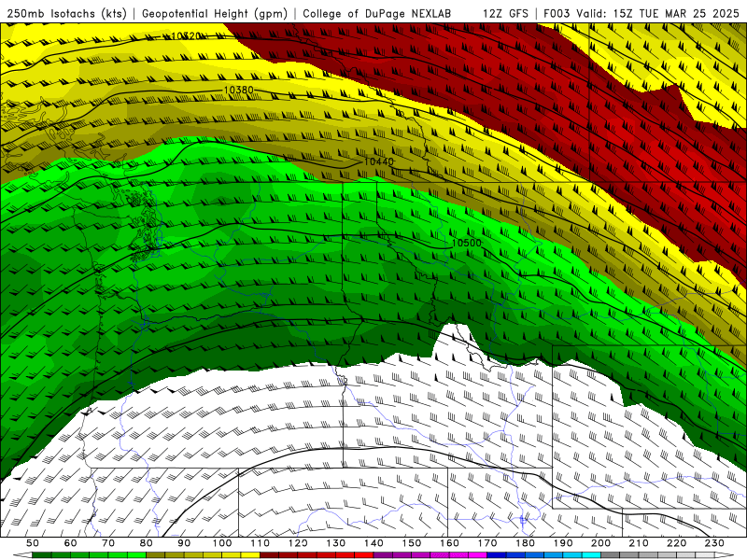
Task: Click the 100 value on the color scale
Action: [222, 543]
